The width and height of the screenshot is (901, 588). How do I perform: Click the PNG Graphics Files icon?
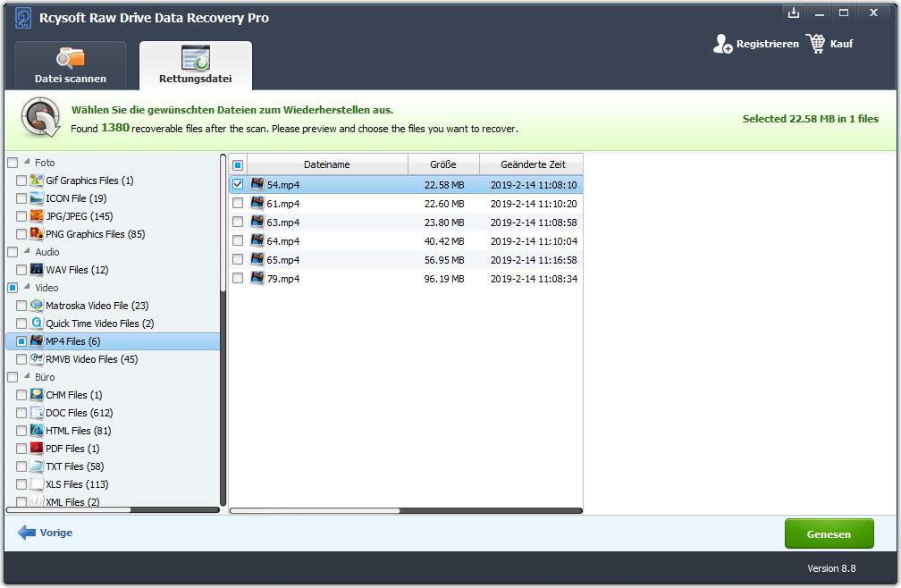pyautogui.click(x=37, y=234)
